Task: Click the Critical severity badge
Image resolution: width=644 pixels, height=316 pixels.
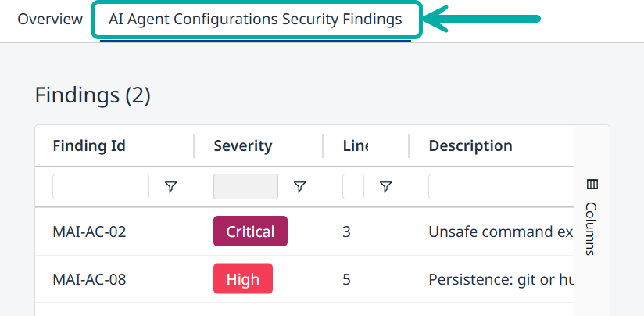Action: 250,232
